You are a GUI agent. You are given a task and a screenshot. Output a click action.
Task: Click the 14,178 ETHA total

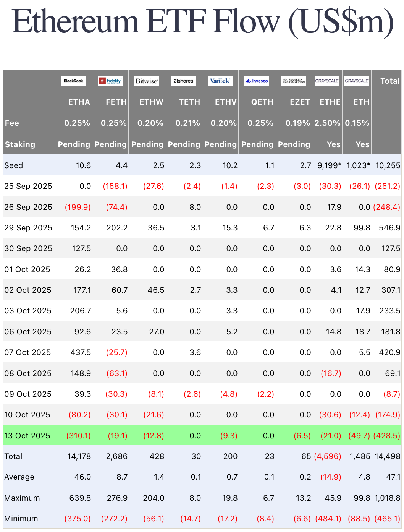click(79, 456)
